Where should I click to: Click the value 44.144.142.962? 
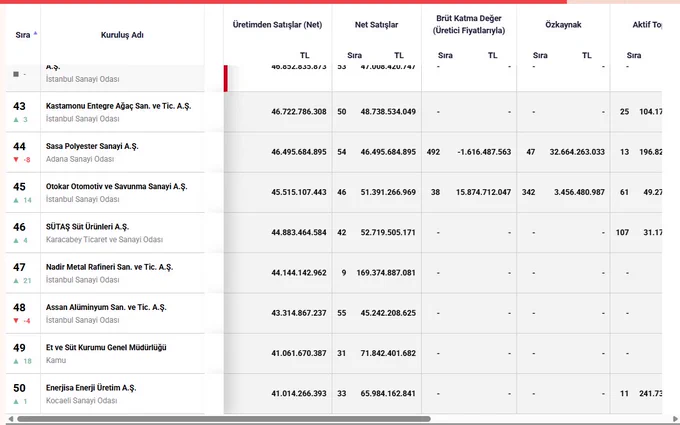click(x=299, y=273)
